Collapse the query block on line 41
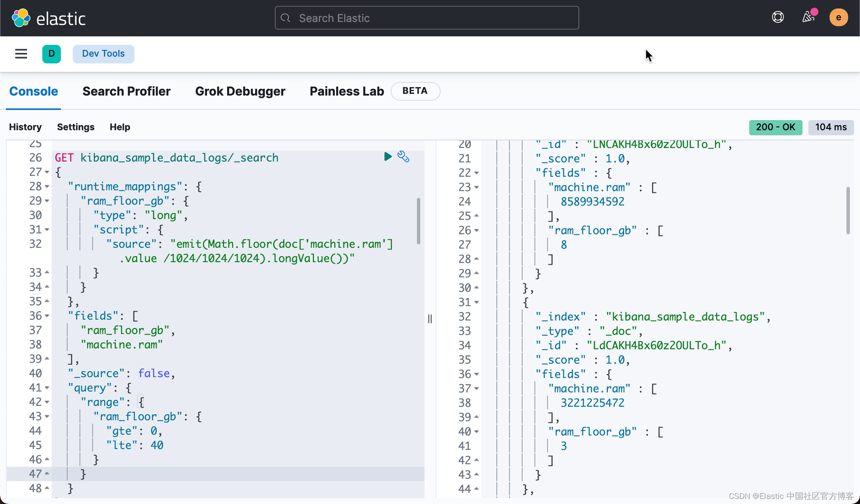 click(46, 388)
